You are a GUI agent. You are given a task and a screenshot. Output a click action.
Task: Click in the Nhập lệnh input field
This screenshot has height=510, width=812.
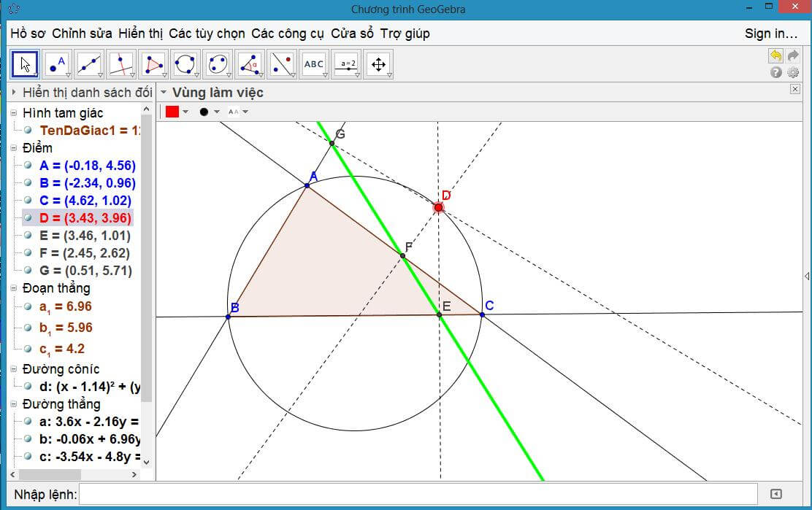418,495
